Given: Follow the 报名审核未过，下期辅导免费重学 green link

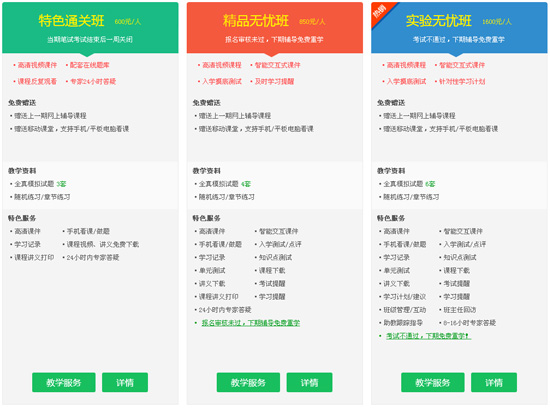Looking at the screenshot, I should tap(250, 323).
